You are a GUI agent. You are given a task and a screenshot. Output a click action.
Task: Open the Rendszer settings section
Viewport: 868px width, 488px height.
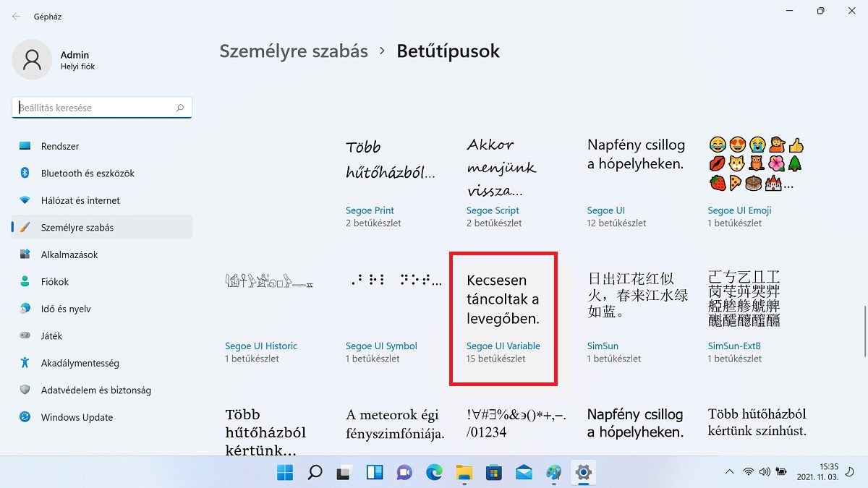tap(60, 146)
